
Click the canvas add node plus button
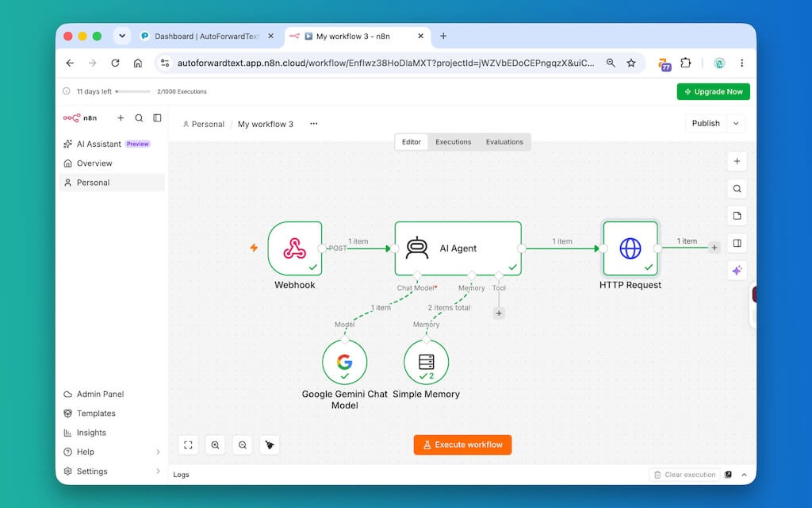click(x=737, y=161)
